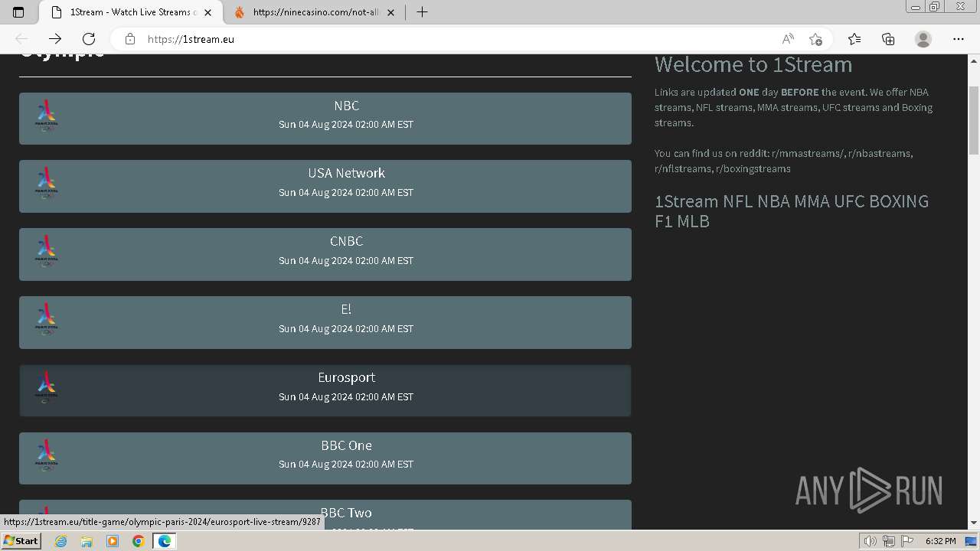Viewport: 980px width, 551px height.
Task: Open the Action Center flag icon
Action: pos(907,541)
